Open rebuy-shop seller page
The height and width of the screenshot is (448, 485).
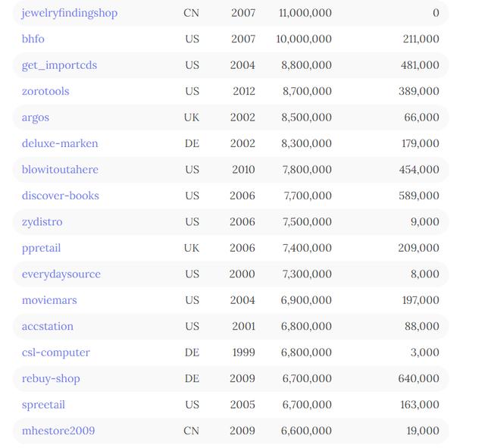tap(51, 379)
